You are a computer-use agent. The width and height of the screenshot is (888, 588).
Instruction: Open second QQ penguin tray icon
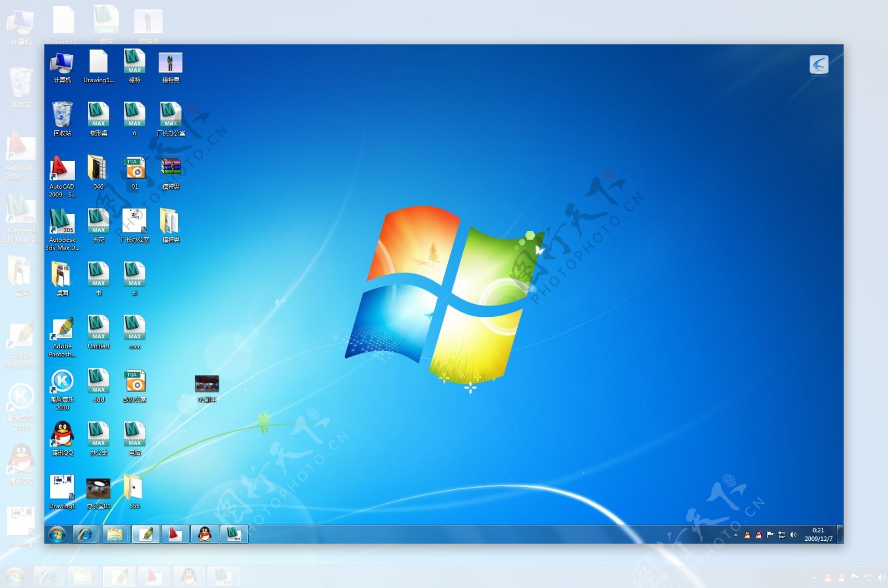coord(758,535)
